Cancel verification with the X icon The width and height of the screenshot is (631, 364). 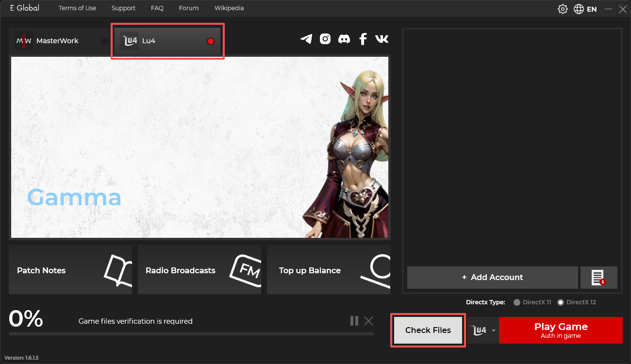(x=369, y=321)
